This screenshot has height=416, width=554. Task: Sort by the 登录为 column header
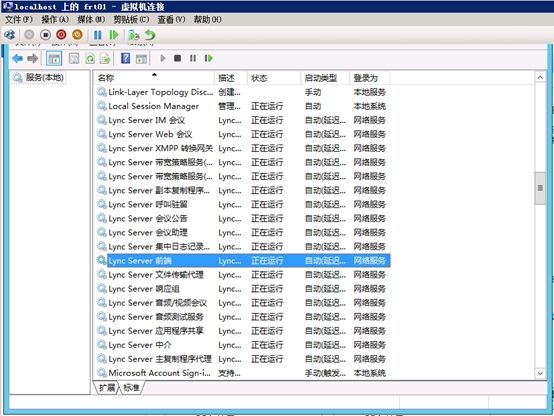pos(370,78)
